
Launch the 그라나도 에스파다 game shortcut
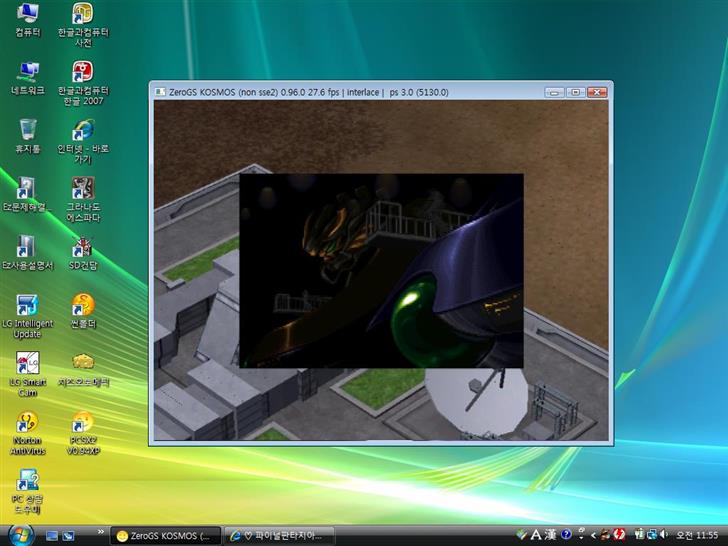(x=83, y=199)
